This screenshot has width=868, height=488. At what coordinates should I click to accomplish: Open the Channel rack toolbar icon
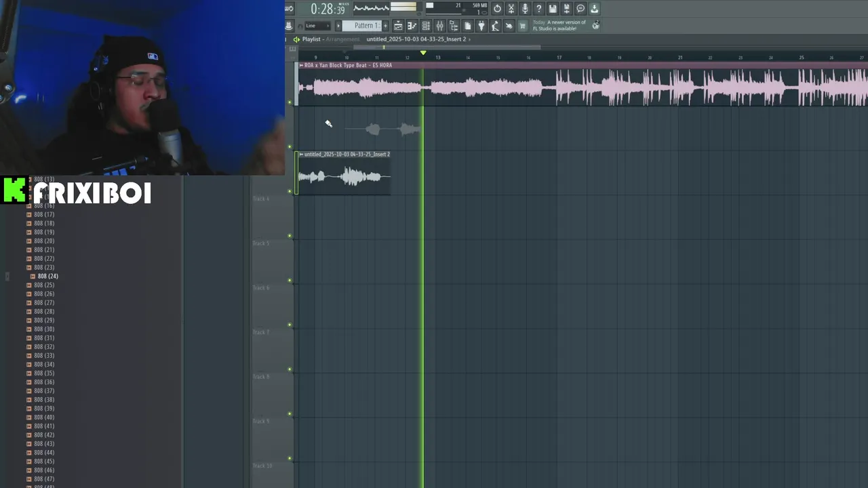(426, 26)
